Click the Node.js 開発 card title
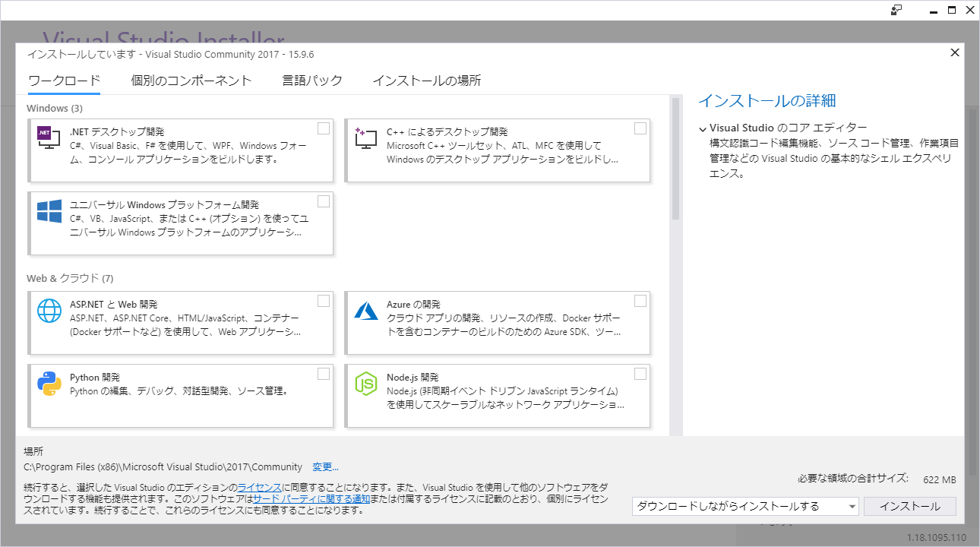The width and height of the screenshot is (980, 547). tap(413, 378)
